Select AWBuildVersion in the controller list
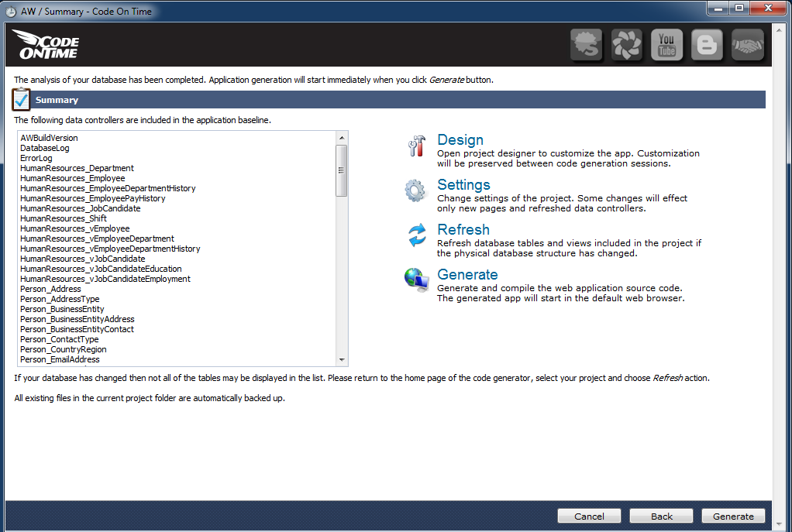 click(x=49, y=138)
